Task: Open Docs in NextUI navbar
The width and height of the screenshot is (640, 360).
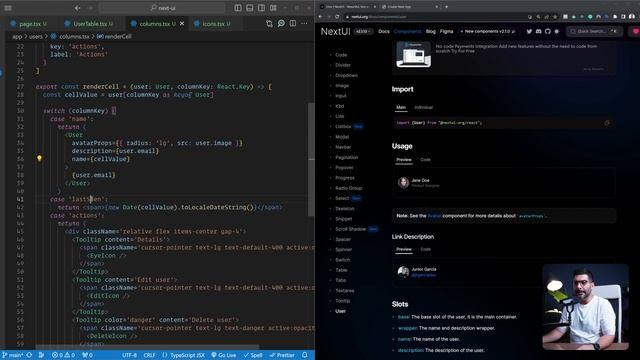Action: 384,31
